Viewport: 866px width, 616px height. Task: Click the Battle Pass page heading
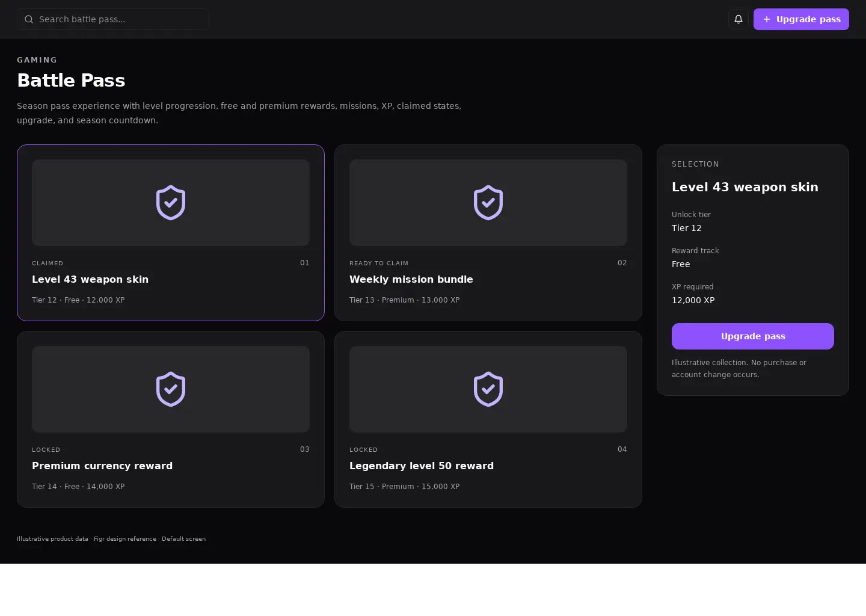pos(71,81)
